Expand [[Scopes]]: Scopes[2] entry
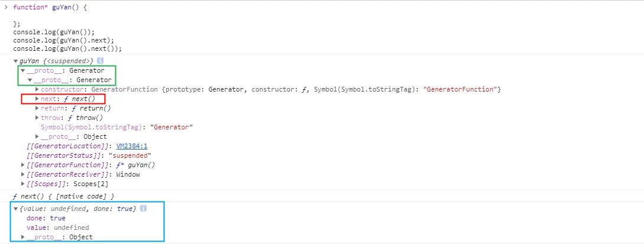Screen dimensions: 644x244 [22, 184]
